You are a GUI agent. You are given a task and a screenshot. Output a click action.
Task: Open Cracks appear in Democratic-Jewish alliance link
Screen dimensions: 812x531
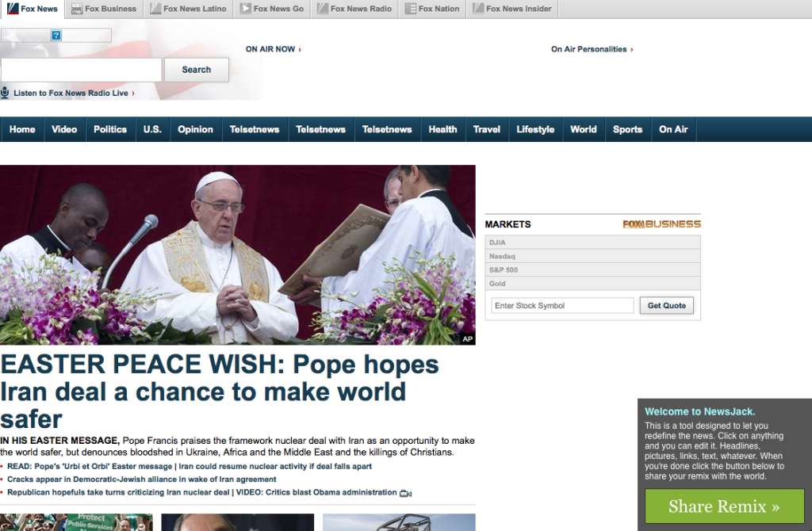click(x=142, y=479)
